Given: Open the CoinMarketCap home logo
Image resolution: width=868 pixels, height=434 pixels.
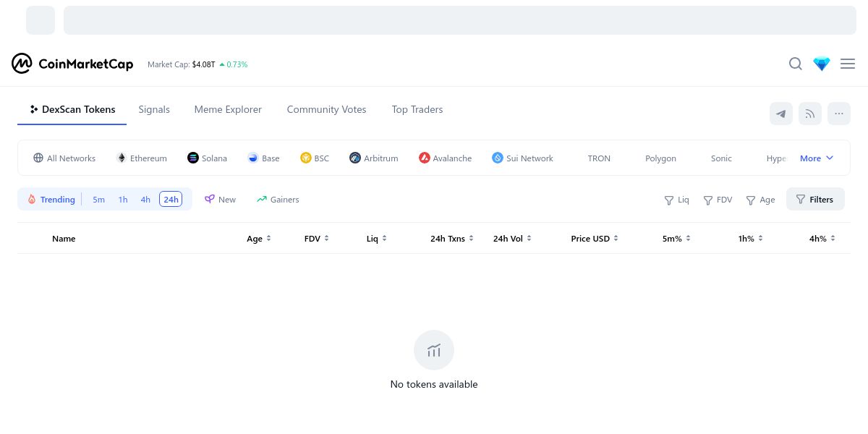Looking at the screenshot, I should (x=72, y=64).
